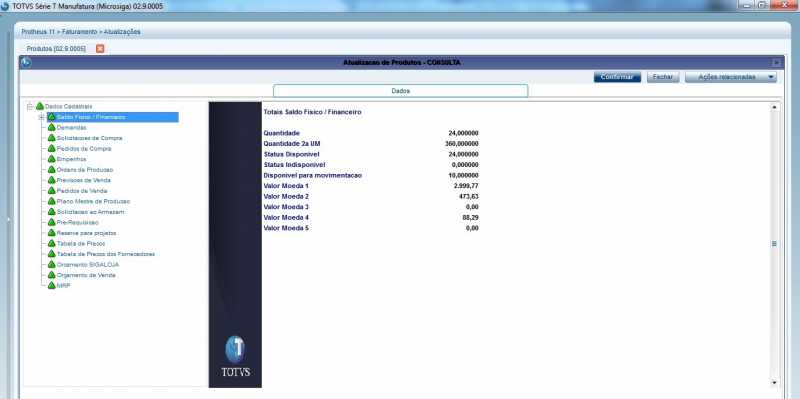The image size is (800, 399).
Task: Click the green icon beside Dados Cadastrais
Action: [x=40, y=106]
